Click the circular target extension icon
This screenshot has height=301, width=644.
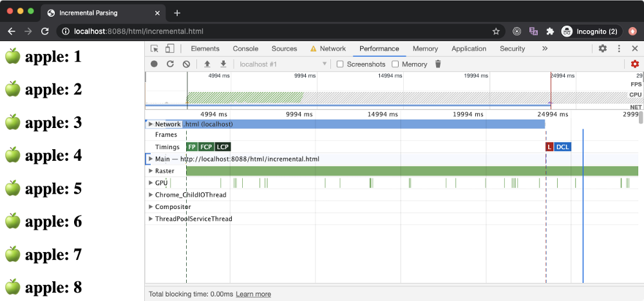[517, 31]
